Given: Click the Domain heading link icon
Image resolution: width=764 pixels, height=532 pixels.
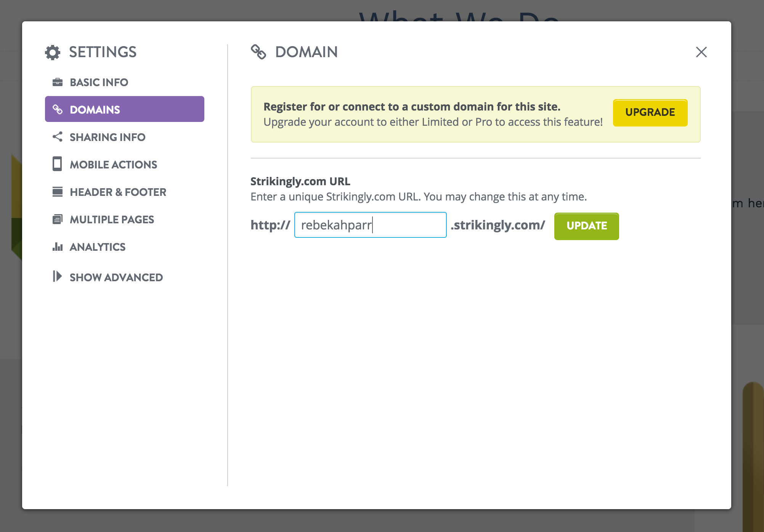Looking at the screenshot, I should coord(258,52).
